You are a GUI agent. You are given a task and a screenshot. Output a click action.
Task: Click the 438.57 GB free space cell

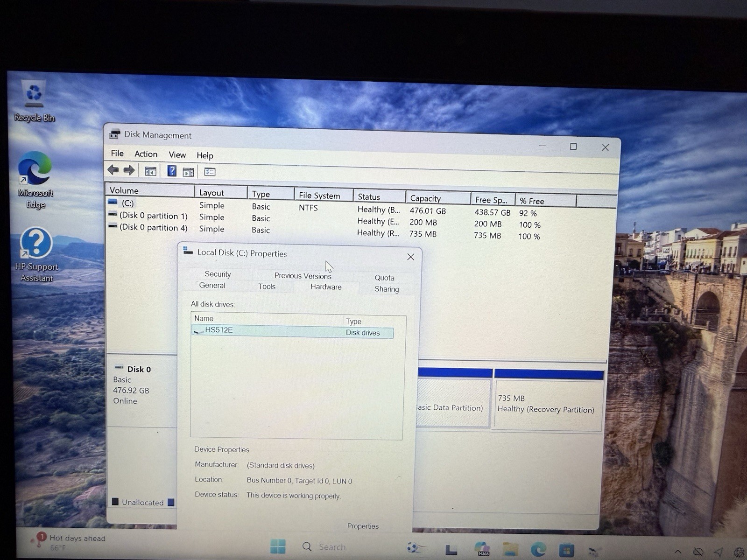[x=492, y=212]
